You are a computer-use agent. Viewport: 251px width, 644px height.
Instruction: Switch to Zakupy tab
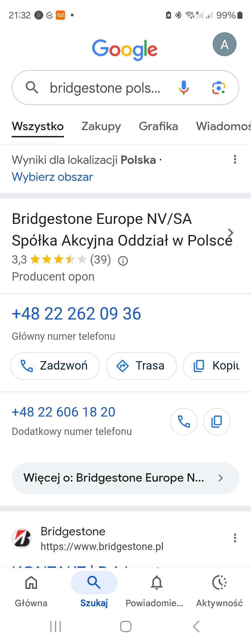[101, 126]
